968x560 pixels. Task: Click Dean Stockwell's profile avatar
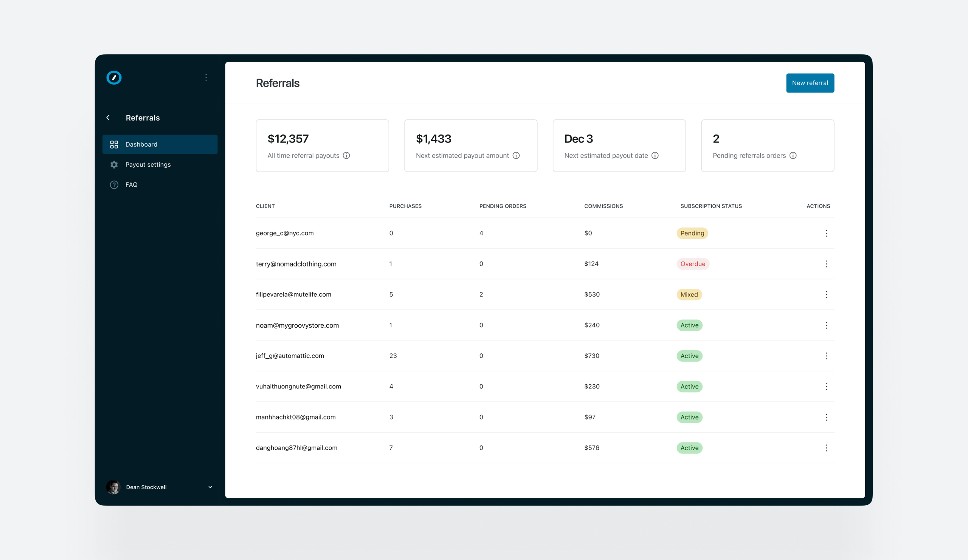tap(113, 487)
